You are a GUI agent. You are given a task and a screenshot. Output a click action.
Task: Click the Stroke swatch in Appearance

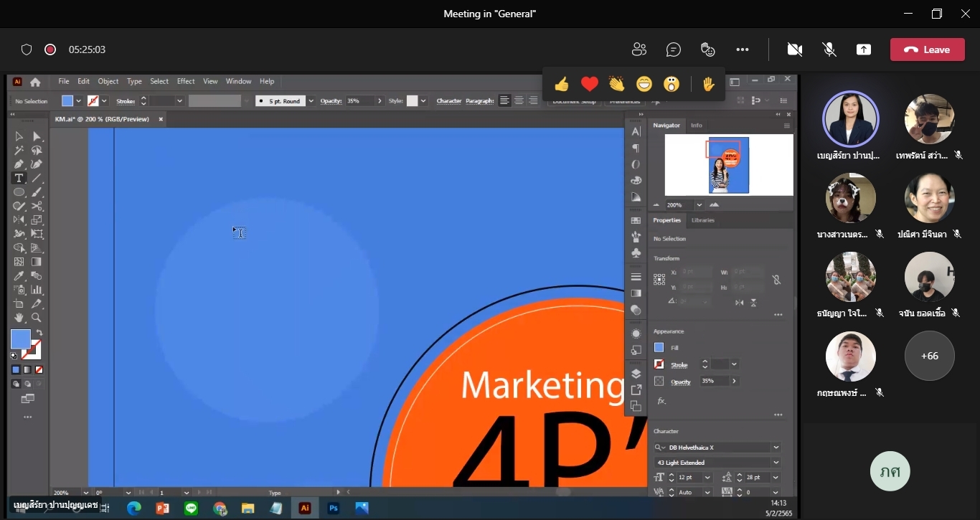coord(659,364)
